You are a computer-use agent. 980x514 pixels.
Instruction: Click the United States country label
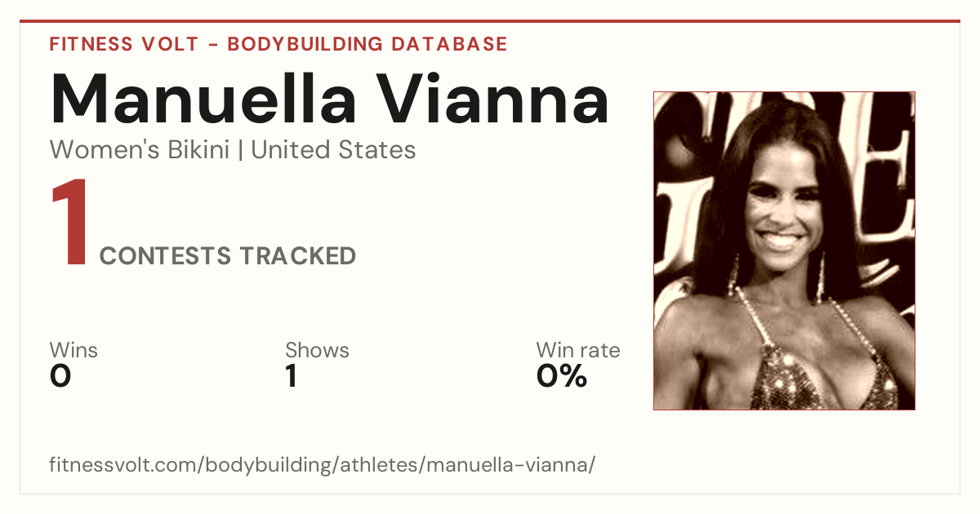(x=334, y=150)
